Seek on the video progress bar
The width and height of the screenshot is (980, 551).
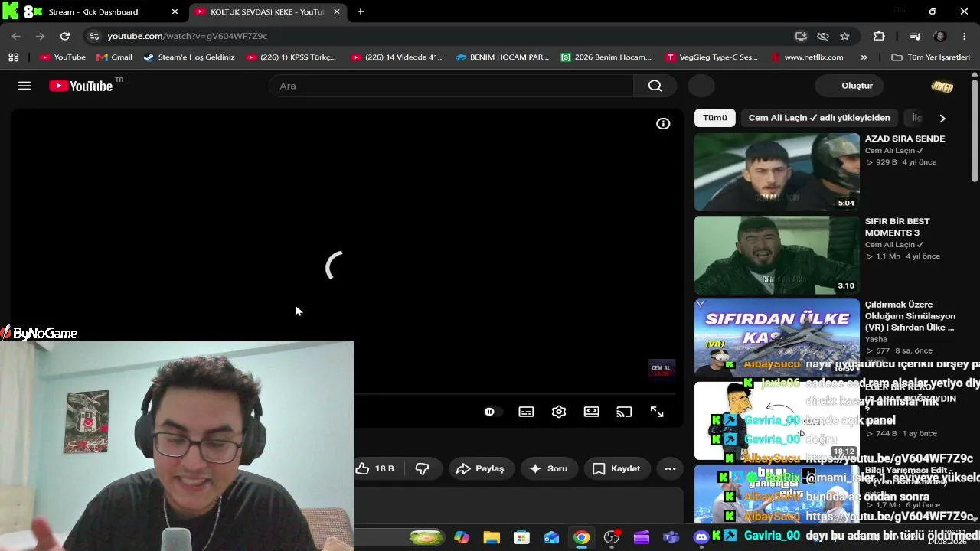[x=514, y=394]
